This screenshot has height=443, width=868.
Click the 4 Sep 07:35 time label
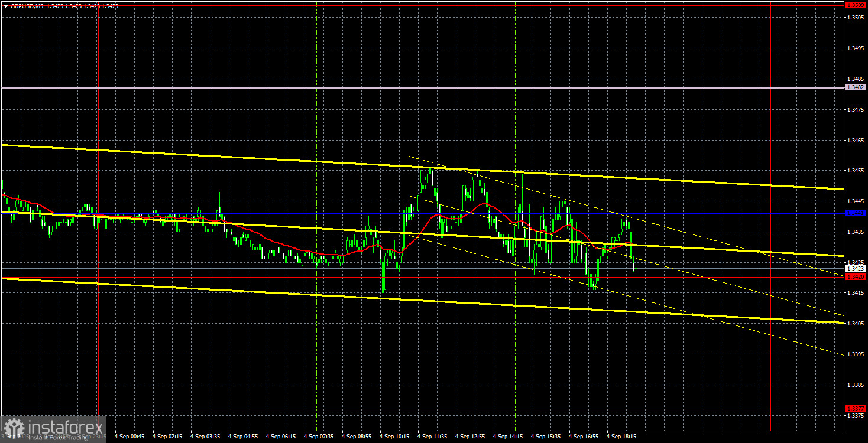[x=319, y=437]
